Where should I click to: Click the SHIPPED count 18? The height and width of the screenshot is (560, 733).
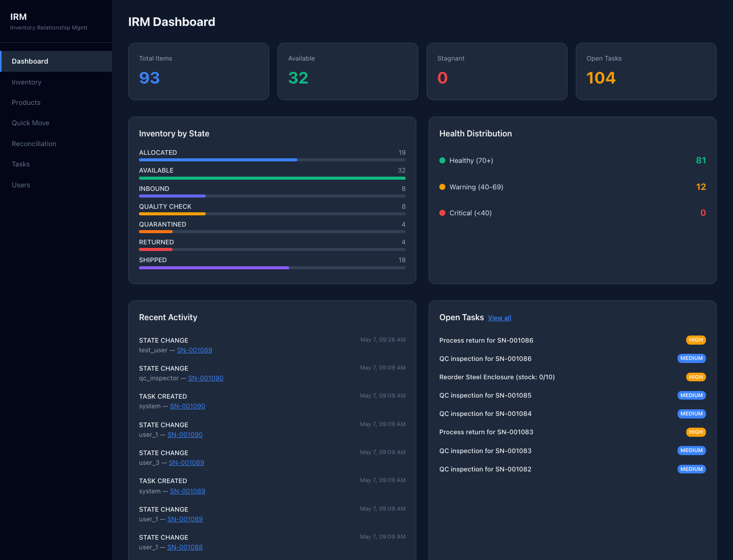pos(402,260)
